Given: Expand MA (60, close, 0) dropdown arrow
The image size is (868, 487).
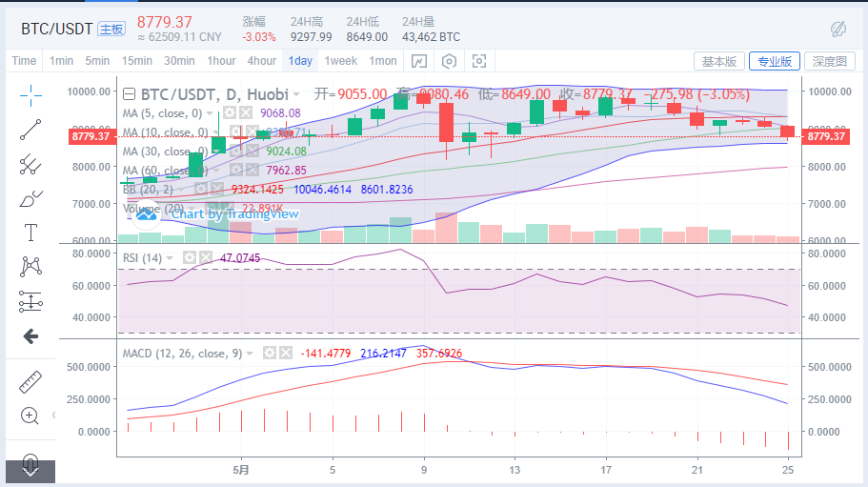Looking at the screenshot, I should (216, 170).
